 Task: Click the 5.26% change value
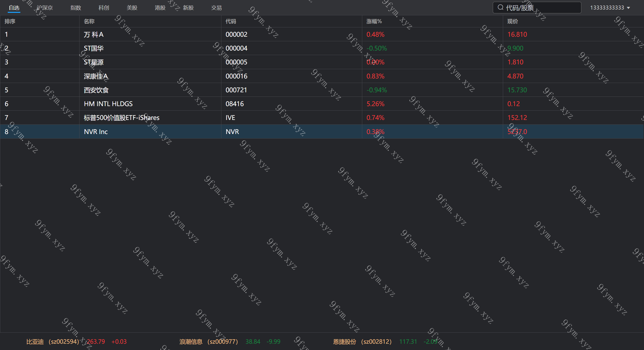pyautogui.click(x=376, y=104)
